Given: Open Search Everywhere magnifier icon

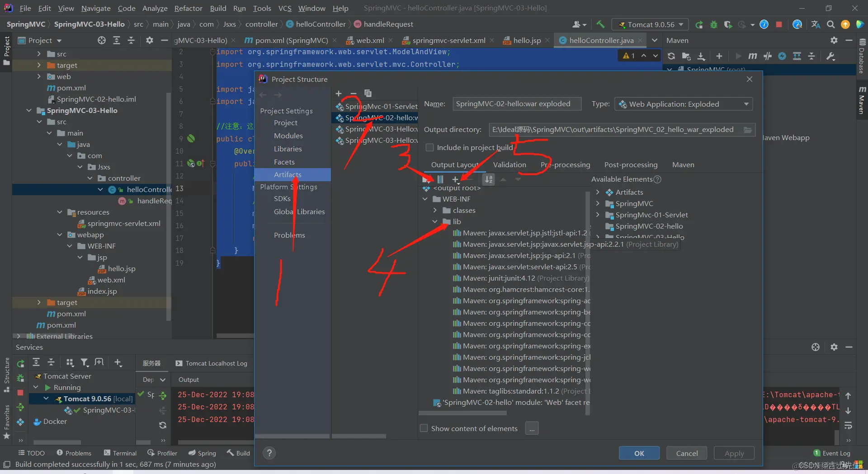Looking at the screenshot, I should pyautogui.click(x=830, y=24).
